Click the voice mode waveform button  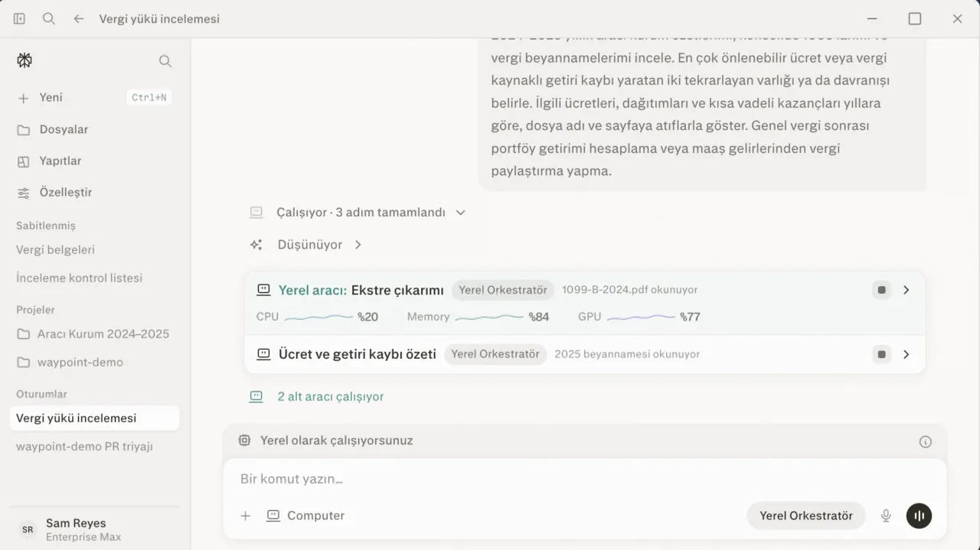tap(919, 516)
